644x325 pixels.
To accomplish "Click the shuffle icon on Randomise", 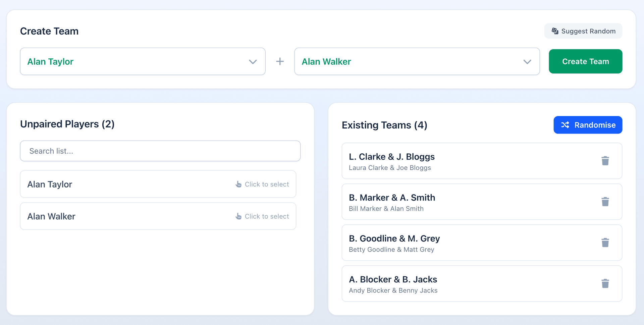I will pyautogui.click(x=565, y=125).
